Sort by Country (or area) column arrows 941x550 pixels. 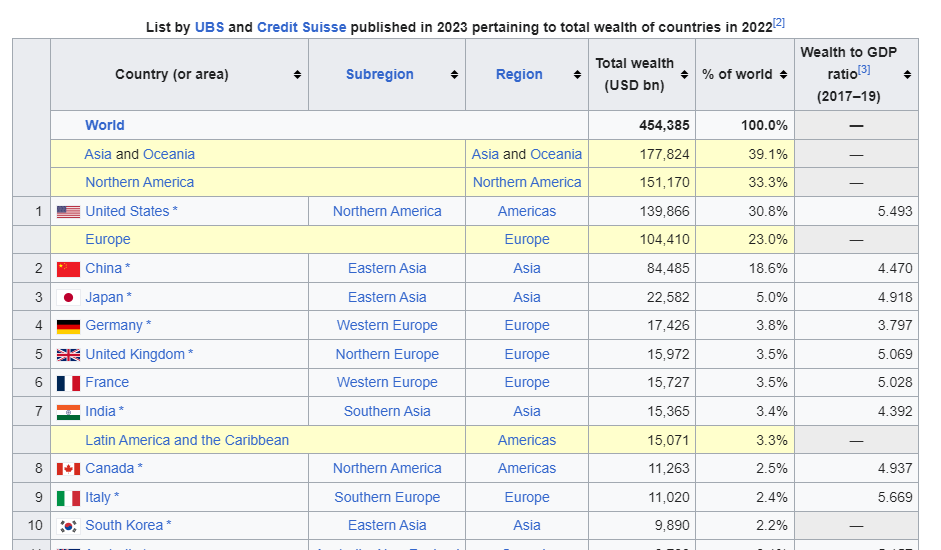297,74
